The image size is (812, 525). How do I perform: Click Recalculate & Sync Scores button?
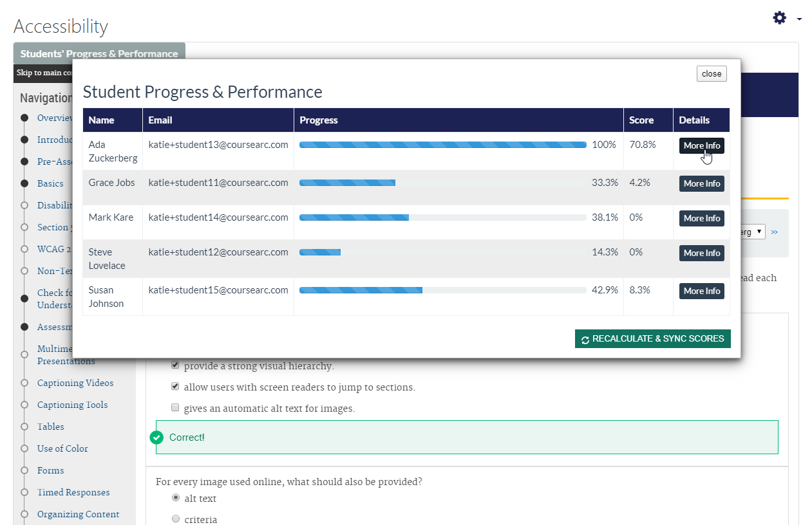[x=653, y=339]
